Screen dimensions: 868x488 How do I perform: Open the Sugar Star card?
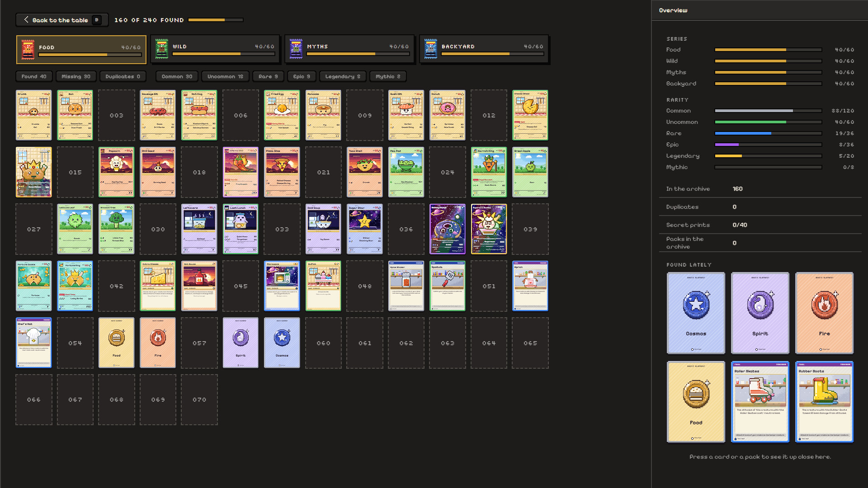pos(365,229)
